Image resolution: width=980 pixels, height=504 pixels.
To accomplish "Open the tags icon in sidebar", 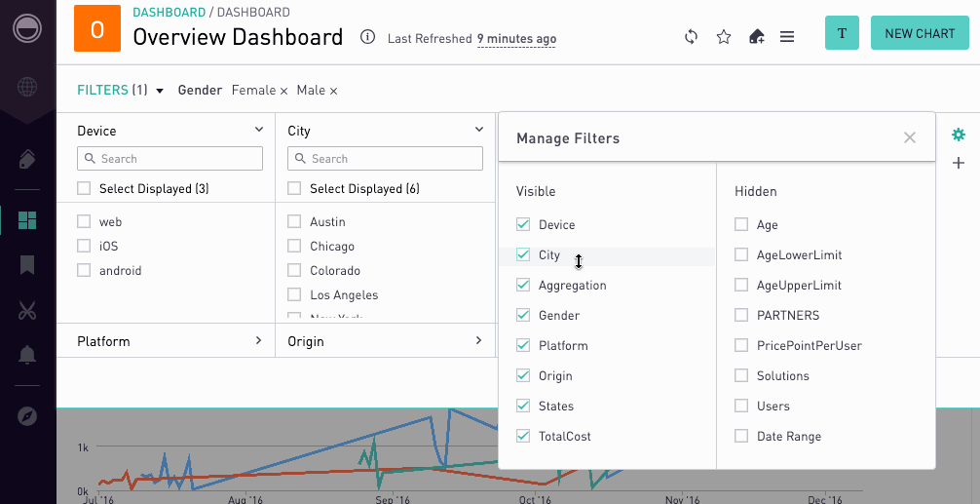I will [27, 160].
